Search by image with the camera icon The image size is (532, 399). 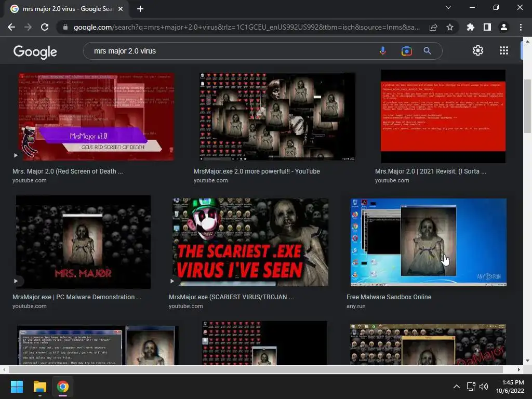(x=406, y=51)
